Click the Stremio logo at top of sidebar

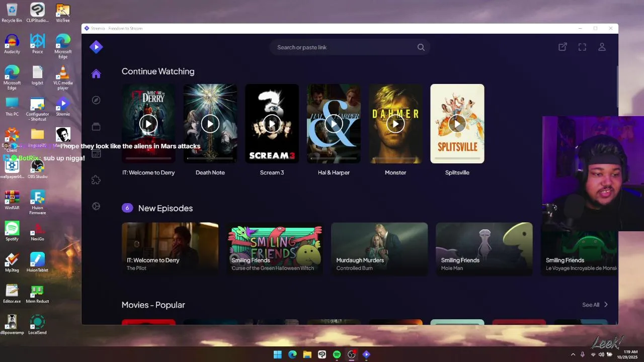tap(96, 47)
